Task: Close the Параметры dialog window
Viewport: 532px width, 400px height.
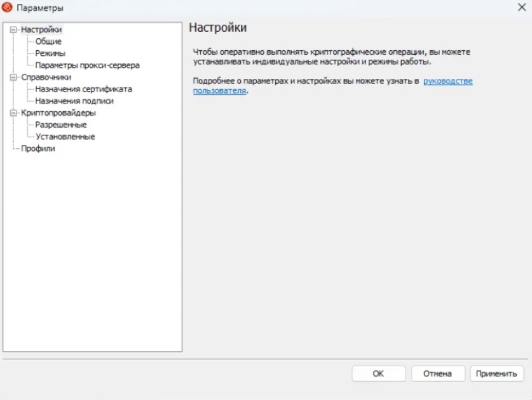Action: click(521, 8)
